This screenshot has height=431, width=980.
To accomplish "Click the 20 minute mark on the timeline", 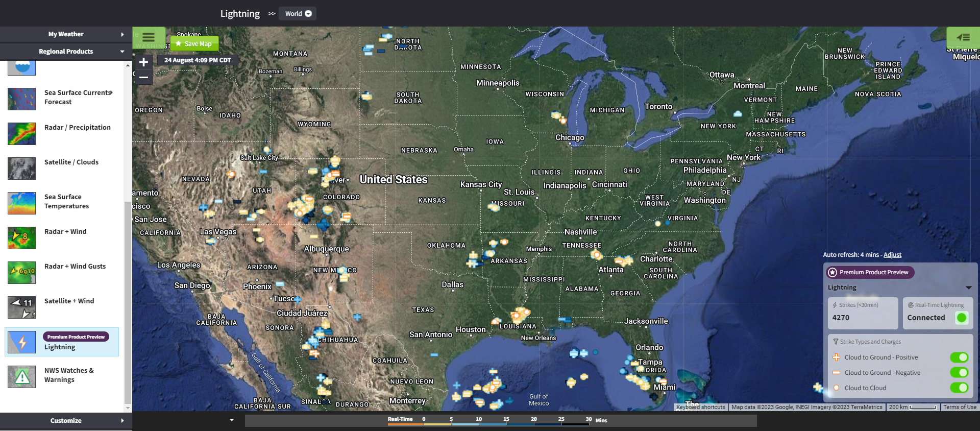I will coord(534,419).
